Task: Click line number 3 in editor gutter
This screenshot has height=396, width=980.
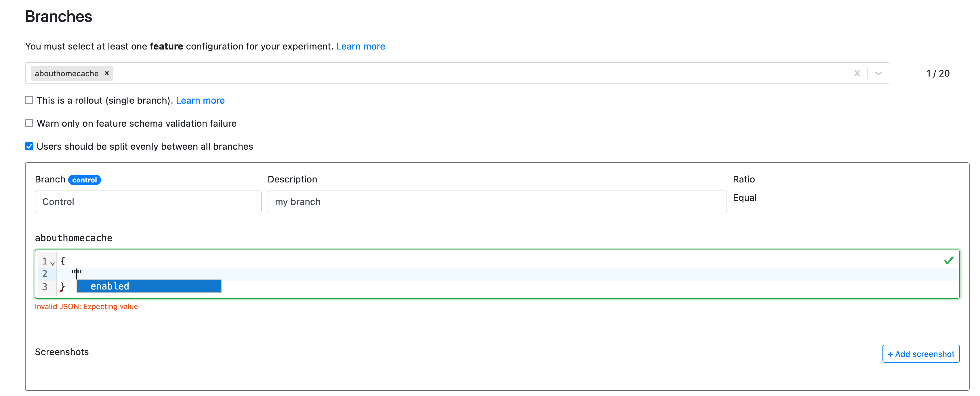Action: point(45,287)
